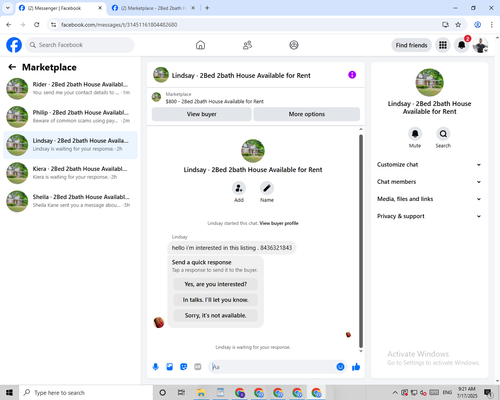Open Chrome profile icon in toolbar

tap(477, 25)
